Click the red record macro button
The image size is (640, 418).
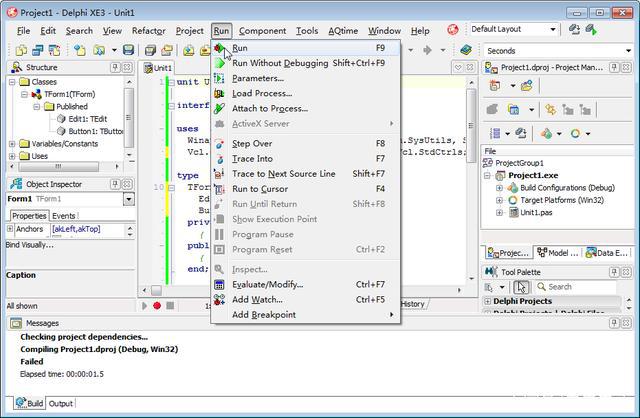click(x=157, y=305)
